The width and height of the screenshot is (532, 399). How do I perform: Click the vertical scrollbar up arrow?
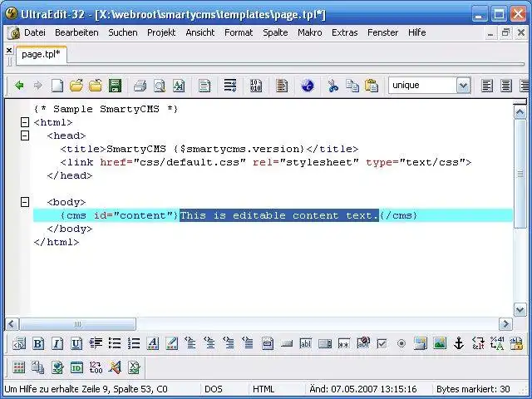pyautogui.click(x=520, y=112)
